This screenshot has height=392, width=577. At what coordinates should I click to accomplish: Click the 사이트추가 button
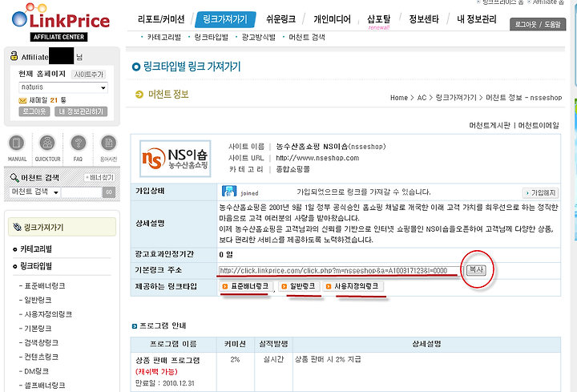89,75
